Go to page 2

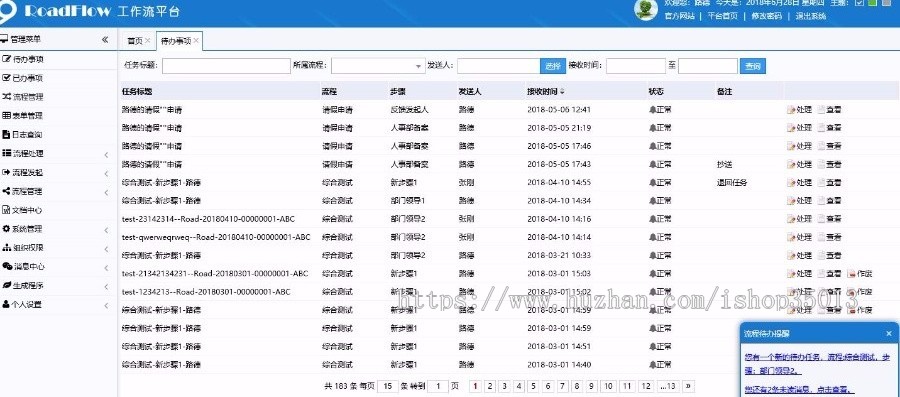point(490,387)
